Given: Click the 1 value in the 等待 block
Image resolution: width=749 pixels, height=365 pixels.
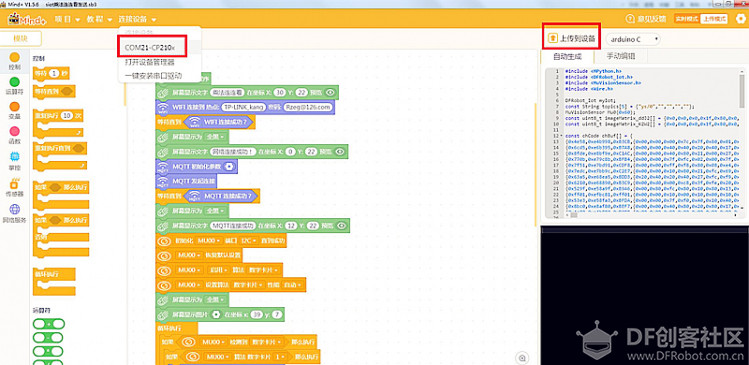Looking at the screenshot, I should [55, 74].
